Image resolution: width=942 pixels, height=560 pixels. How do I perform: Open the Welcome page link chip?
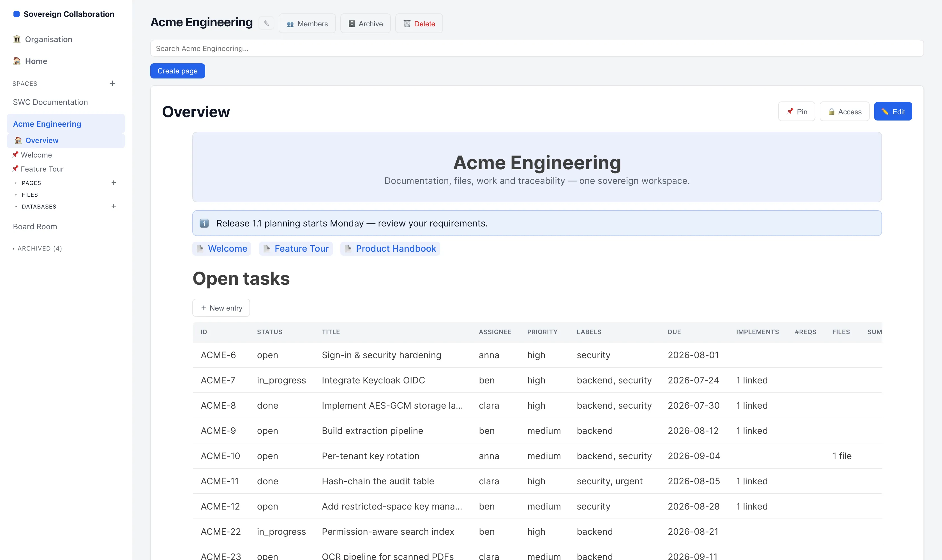(221, 248)
